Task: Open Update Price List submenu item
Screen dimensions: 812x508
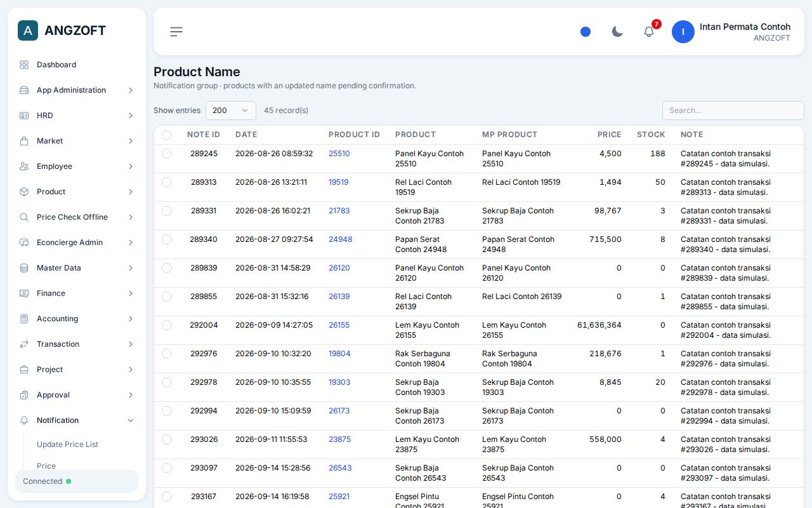Action: tap(67, 444)
